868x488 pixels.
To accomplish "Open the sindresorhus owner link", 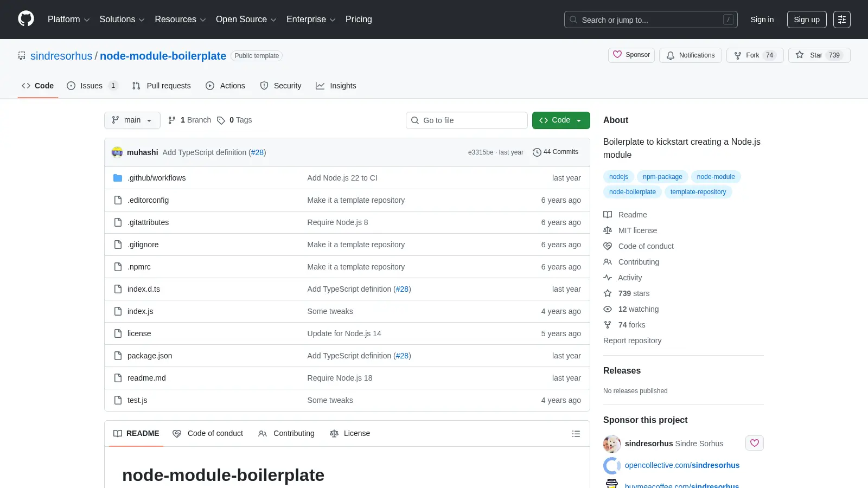I will 61,56.
